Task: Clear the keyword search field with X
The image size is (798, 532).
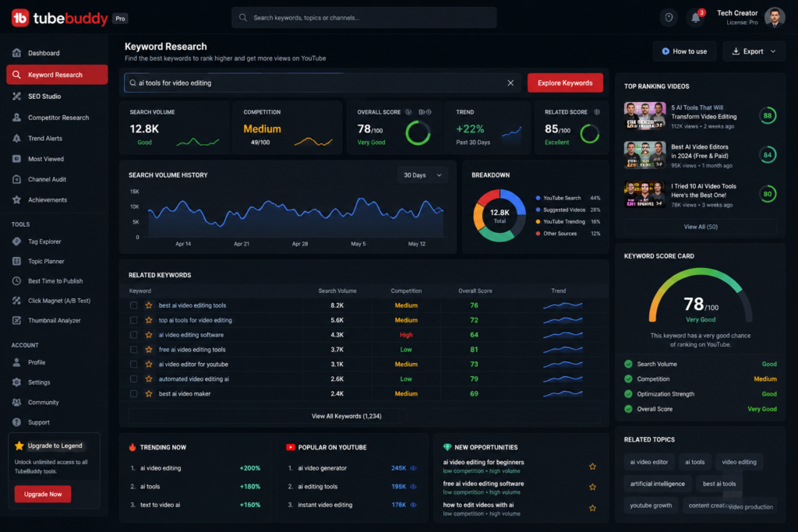Action: [x=510, y=83]
